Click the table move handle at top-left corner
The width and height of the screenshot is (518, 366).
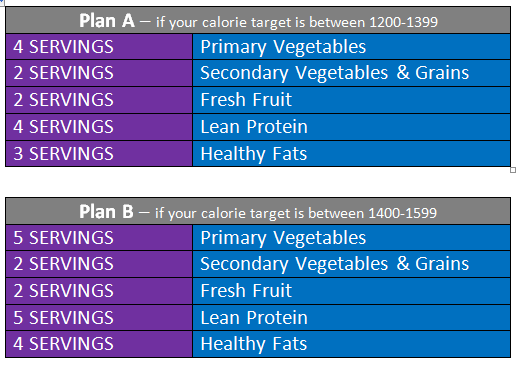pos(2,2)
